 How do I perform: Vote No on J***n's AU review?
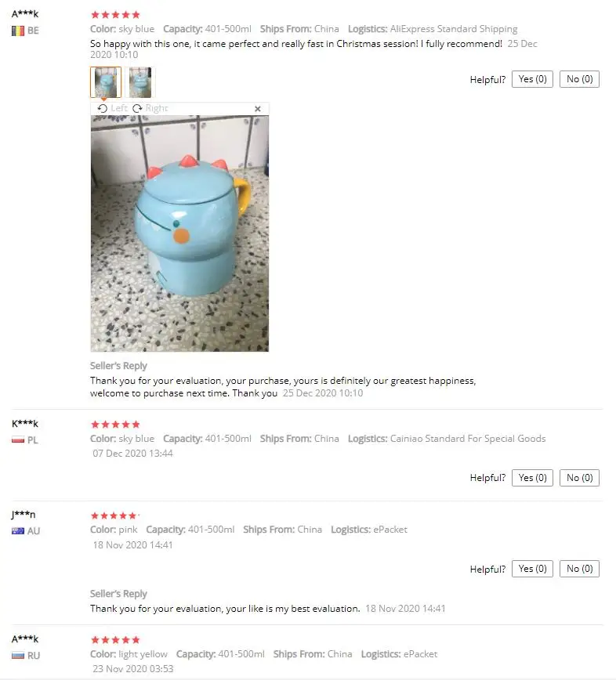(x=579, y=569)
